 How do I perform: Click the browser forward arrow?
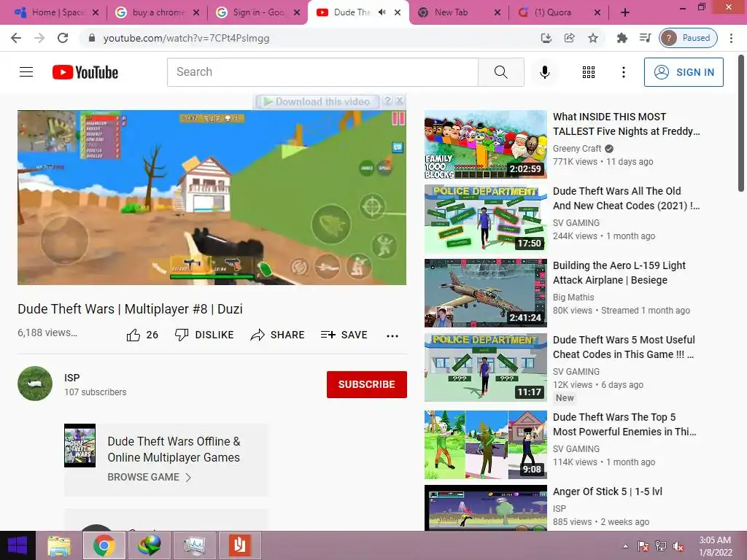(39, 38)
